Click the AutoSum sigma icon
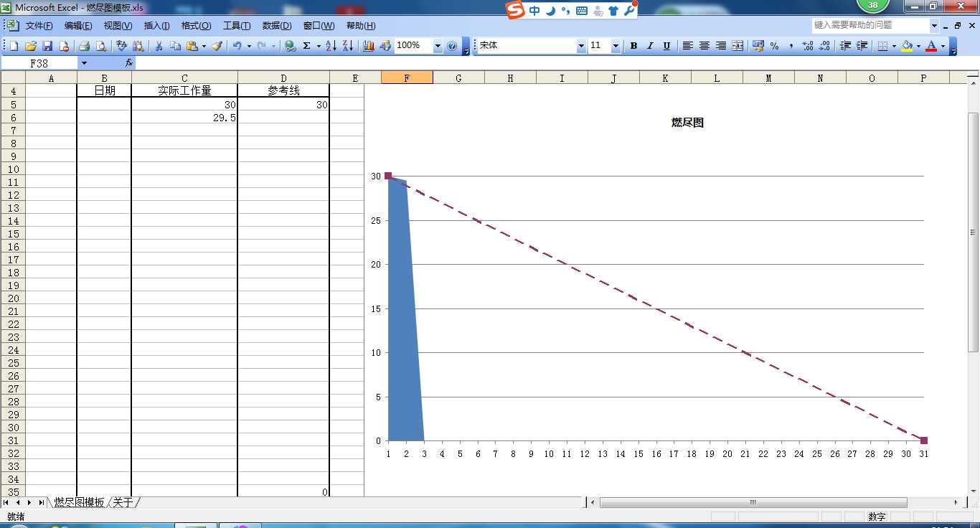 pyautogui.click(x=307, y=46)
